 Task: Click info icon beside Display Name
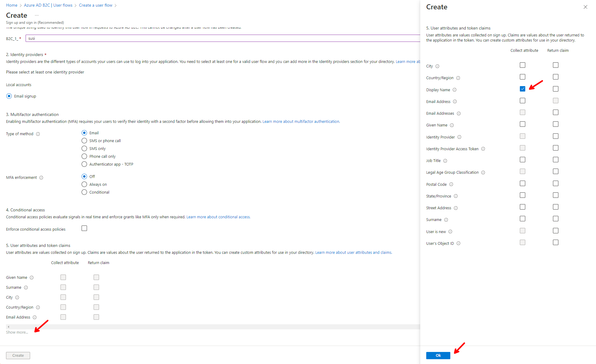click(x=455, y=90)
